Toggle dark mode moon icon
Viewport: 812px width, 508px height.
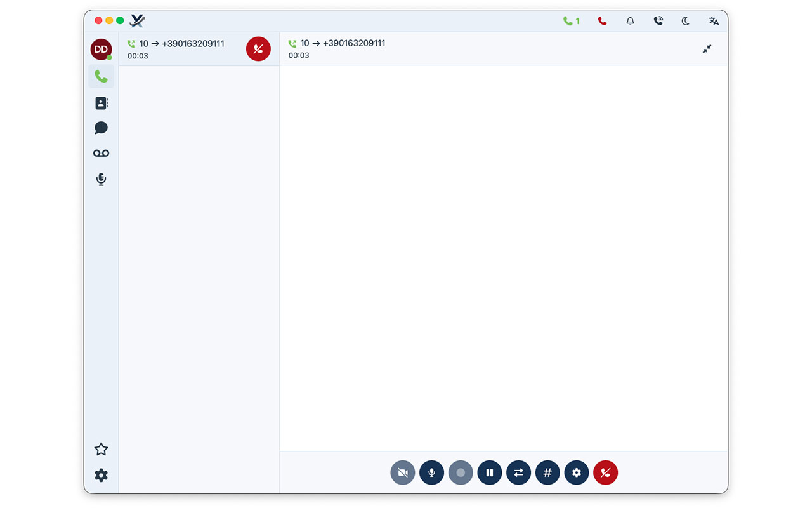(686, 21)
